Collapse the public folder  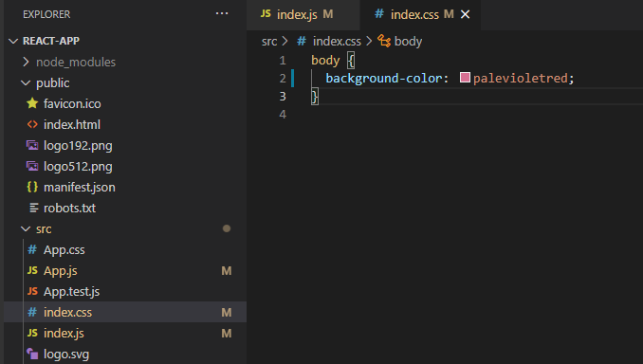pos(26,82)
